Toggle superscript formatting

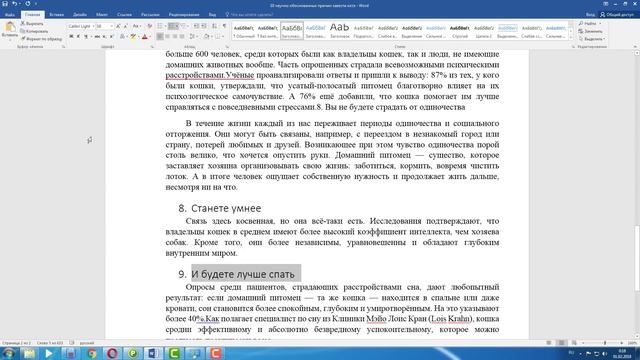[111, 37]
